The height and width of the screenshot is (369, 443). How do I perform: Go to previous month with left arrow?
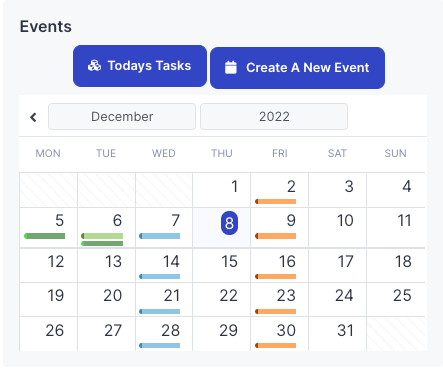coord(33,117)
